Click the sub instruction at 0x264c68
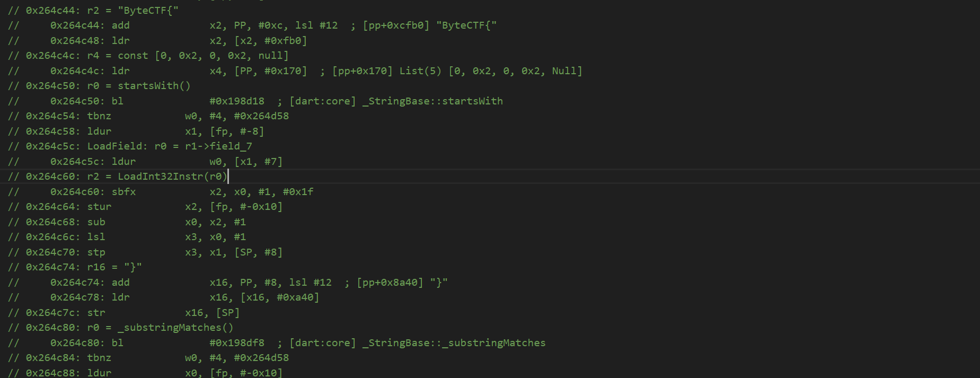This screenshot has height=378, width=980. click(x=96, y=222)
